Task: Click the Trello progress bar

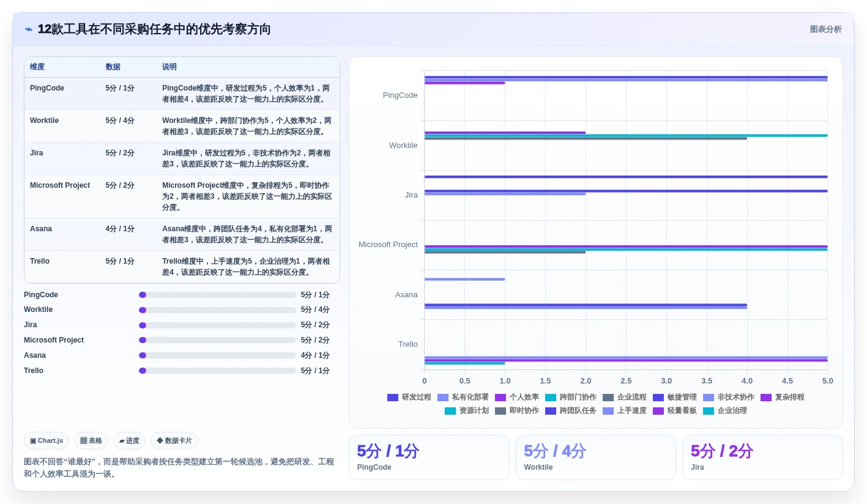Action: coord(217,371)
